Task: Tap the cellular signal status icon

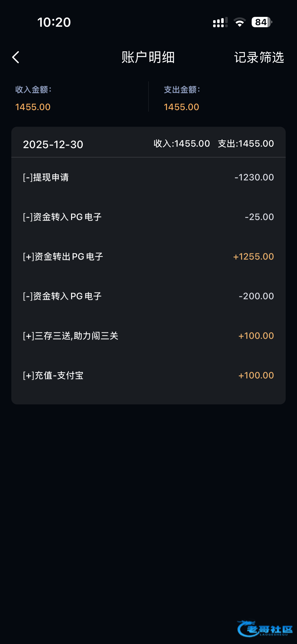Action: (220, 22)
